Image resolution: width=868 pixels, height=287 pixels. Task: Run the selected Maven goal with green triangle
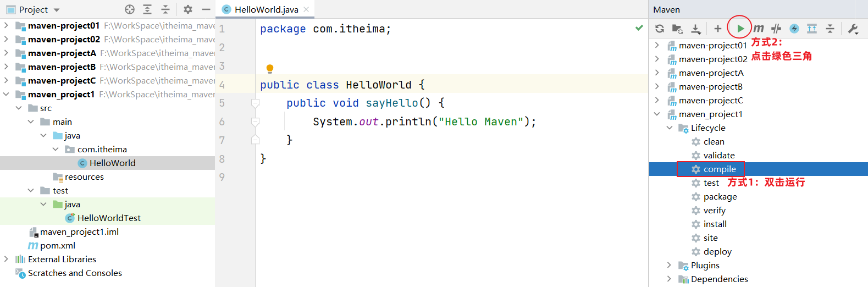coord(740,29)
